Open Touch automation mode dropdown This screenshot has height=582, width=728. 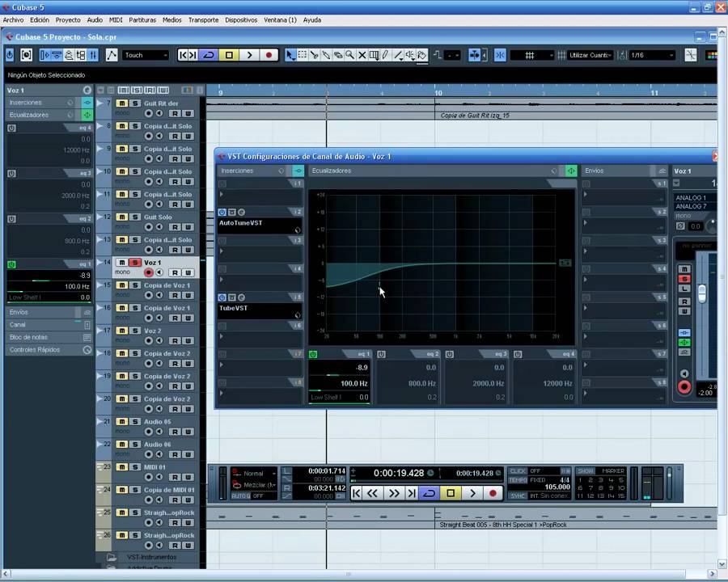click(x=146, y=55)
